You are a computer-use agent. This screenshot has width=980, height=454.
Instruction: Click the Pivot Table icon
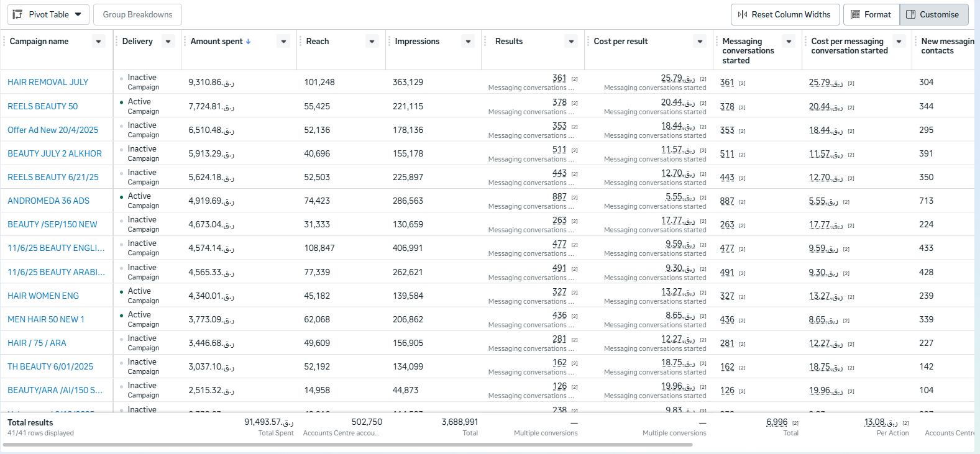pyautogui.click(x=17, y=14)
